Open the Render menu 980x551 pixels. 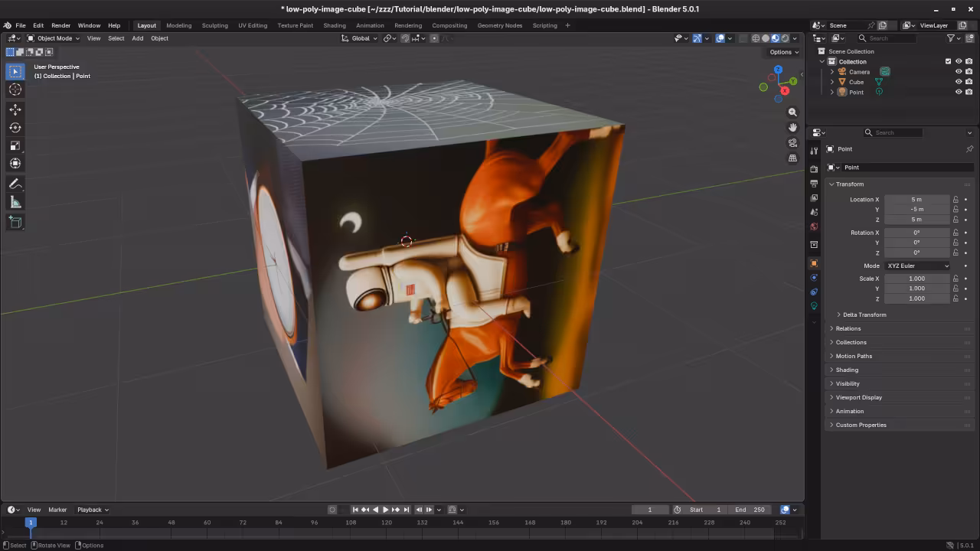pos(60,25)
